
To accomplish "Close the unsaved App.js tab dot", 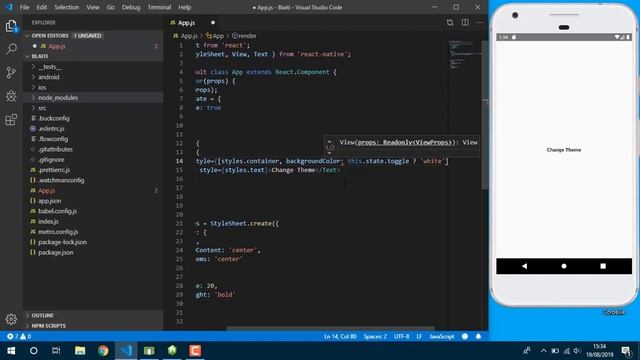I will coord(213,22).
